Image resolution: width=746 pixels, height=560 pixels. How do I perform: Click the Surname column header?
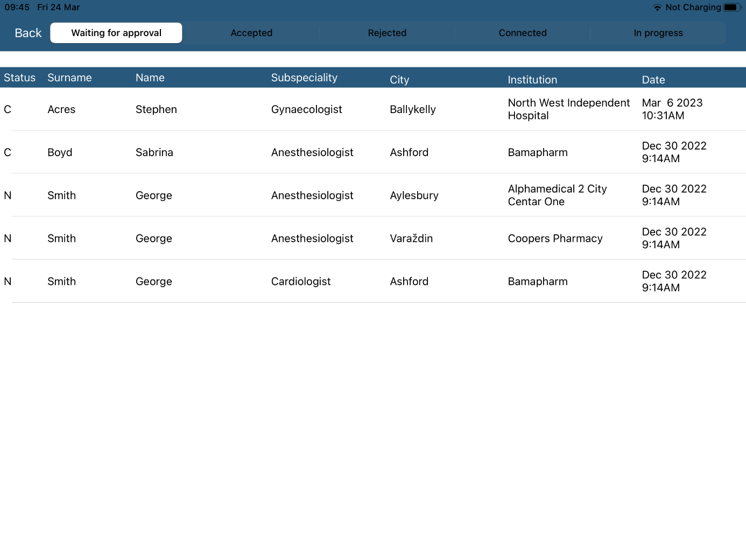pos(69,78)
